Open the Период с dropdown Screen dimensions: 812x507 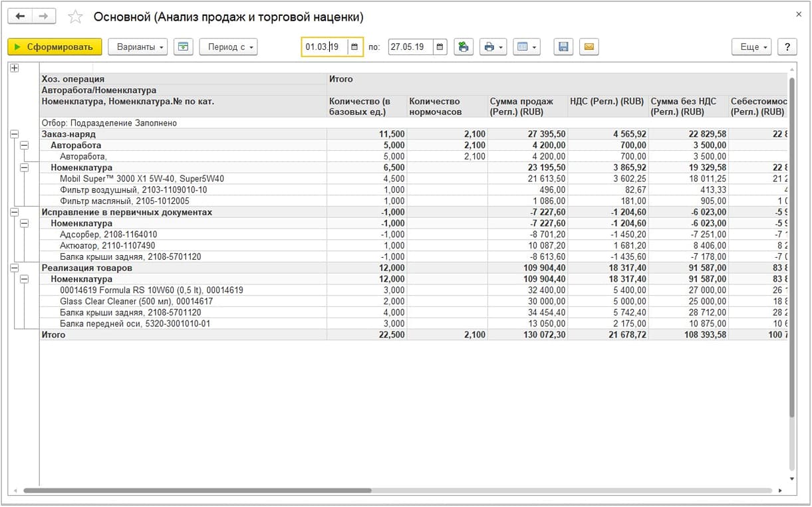(x=228, y=47)
